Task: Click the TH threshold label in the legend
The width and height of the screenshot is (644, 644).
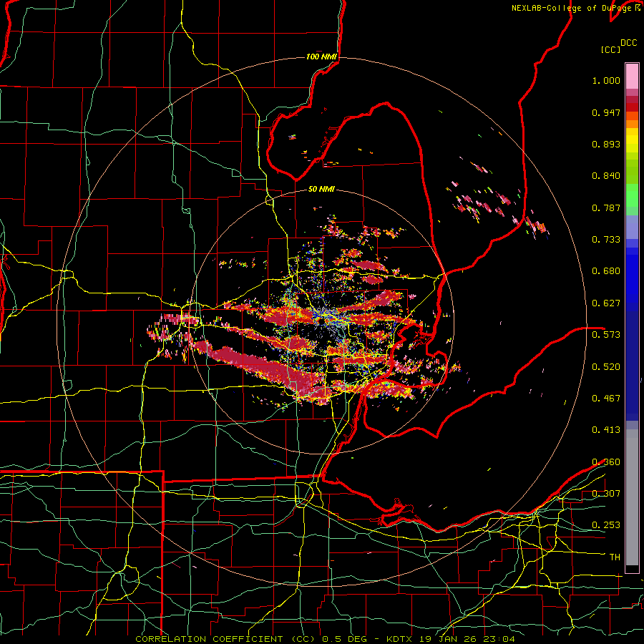Action: coord(615,557)
